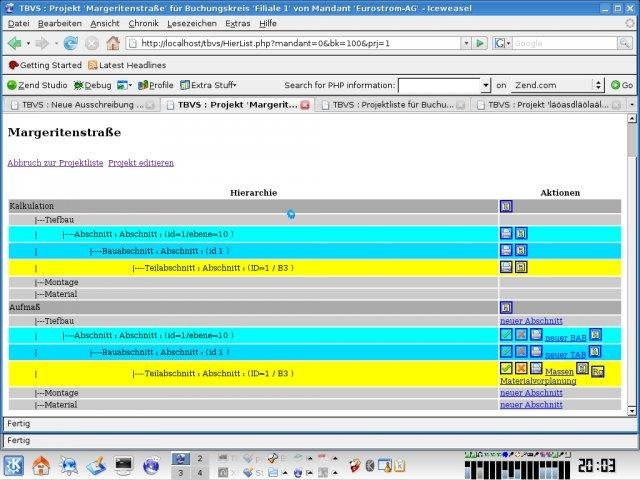Screen dimensions: 640x480
Task: Click the 'neuer TAB' link
Action: tap(566, 354)
